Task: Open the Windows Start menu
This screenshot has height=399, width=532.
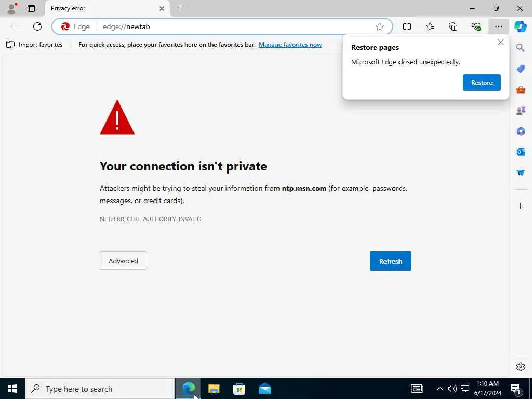Action: [x=12, y=389]
